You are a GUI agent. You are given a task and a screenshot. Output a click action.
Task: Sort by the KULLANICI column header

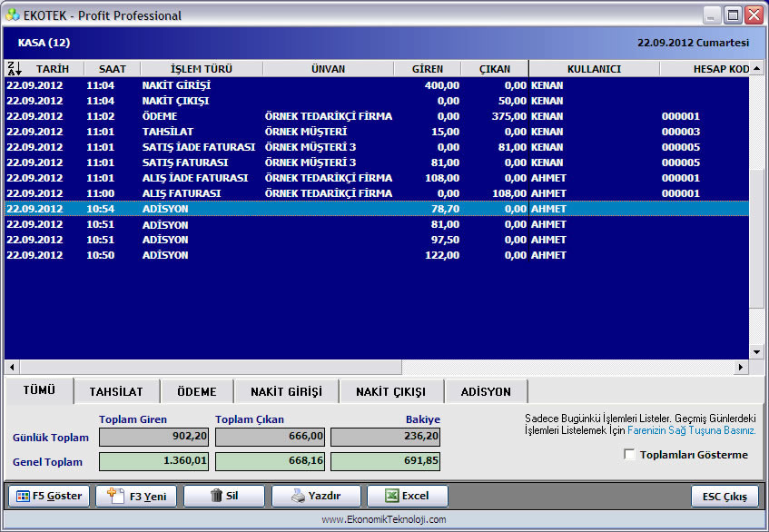594,69
